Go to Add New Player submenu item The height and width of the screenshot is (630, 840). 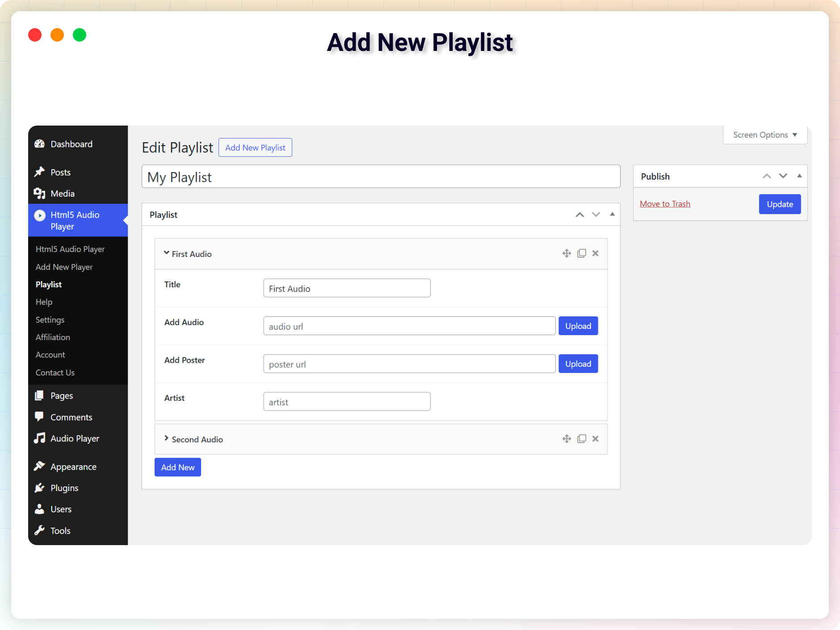click(64, 267)
